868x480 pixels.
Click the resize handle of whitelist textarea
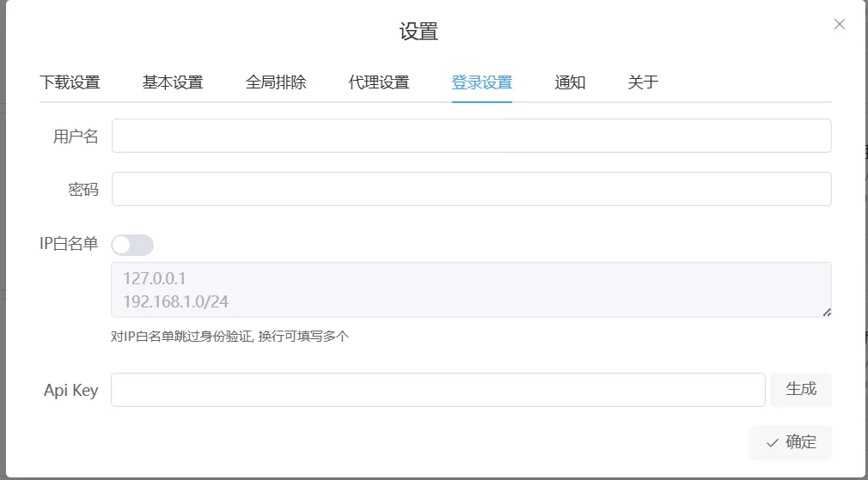827,313
